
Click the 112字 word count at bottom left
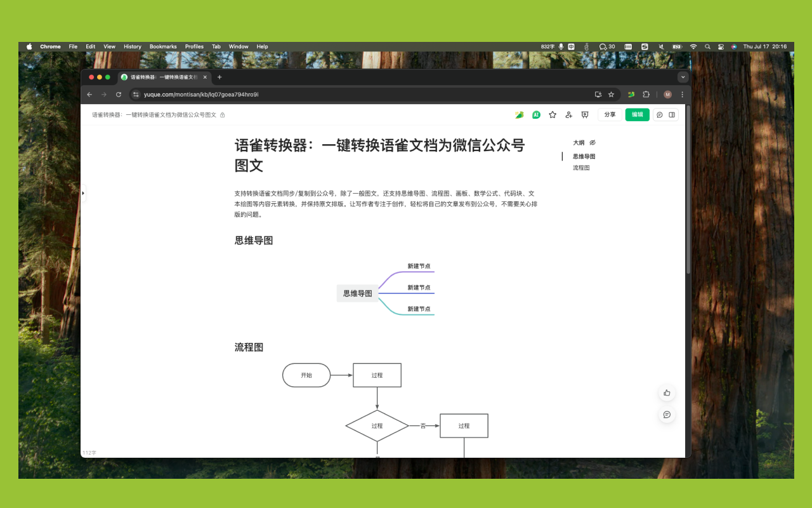coord(89,453)
